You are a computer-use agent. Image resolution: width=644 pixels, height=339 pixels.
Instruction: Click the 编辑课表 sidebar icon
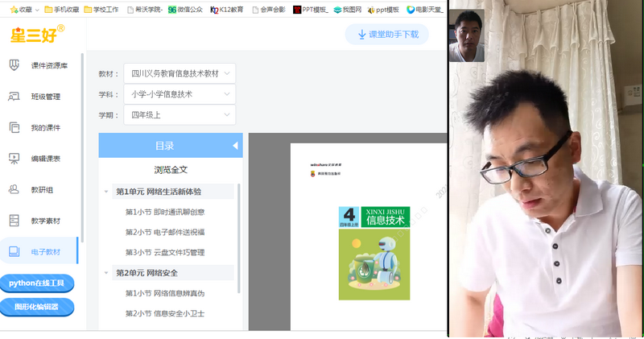coord(14,159)
